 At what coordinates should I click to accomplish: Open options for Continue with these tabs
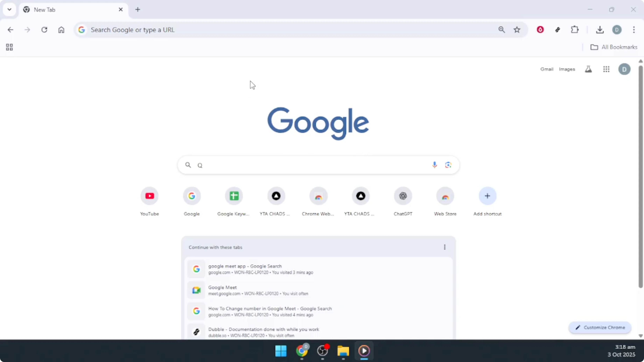445,247
